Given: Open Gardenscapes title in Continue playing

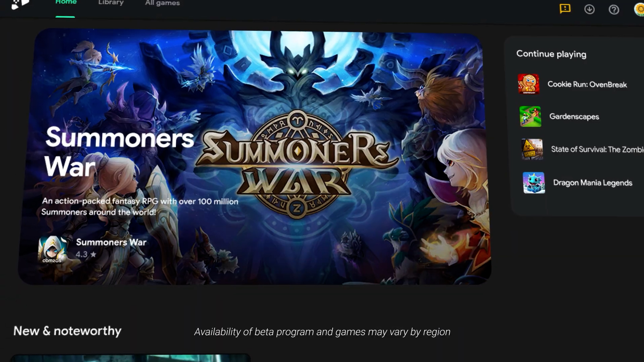Looking at the screenshot, I should pos(574,117).
